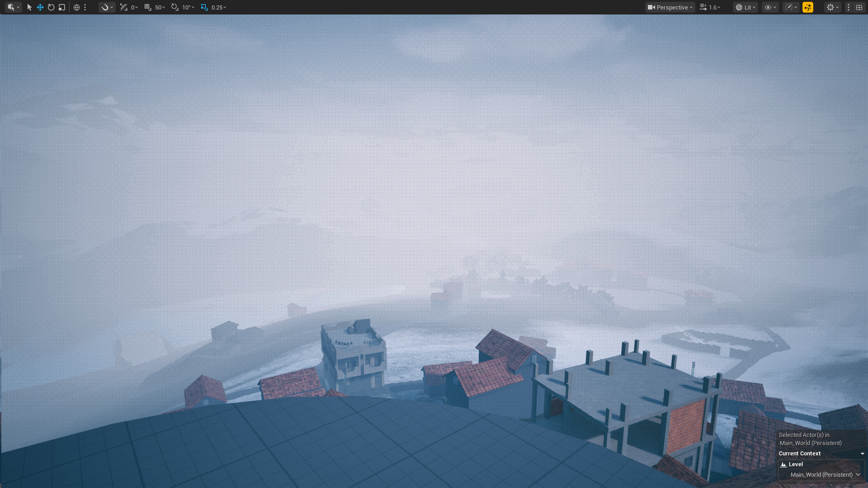Toggle rotation snapping icon
The image size is (868, 488).
[x=175, y=7]
